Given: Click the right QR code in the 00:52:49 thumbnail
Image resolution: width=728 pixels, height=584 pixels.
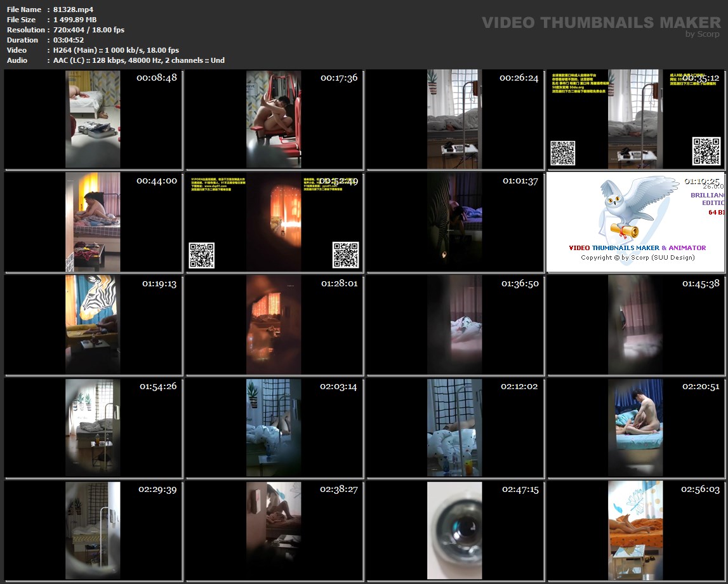Looking at the screenshot, I should [x=345, y=255].
